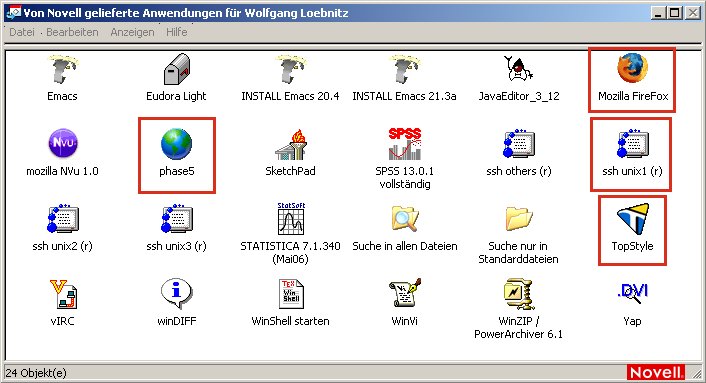Open the ssh unix2 (r) icon
Viewport: 706px width, 383px height.
63,219
